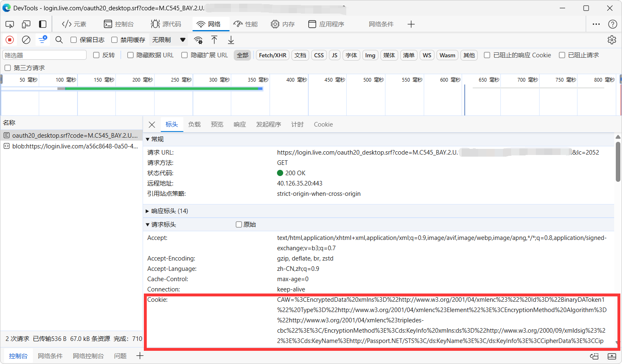This screenshot has width=622, height=364.
Task: Switch to the 负载 details tab
Action: click(x=194, y=124)
